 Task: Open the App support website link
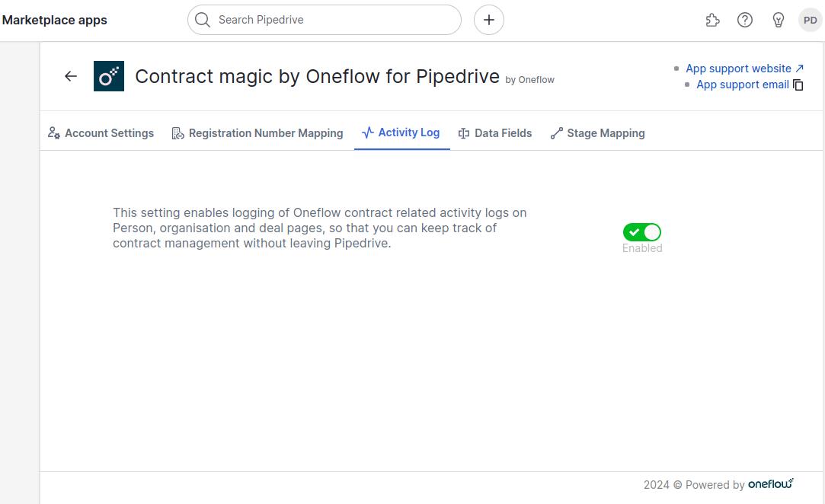[x=739, y=68]
